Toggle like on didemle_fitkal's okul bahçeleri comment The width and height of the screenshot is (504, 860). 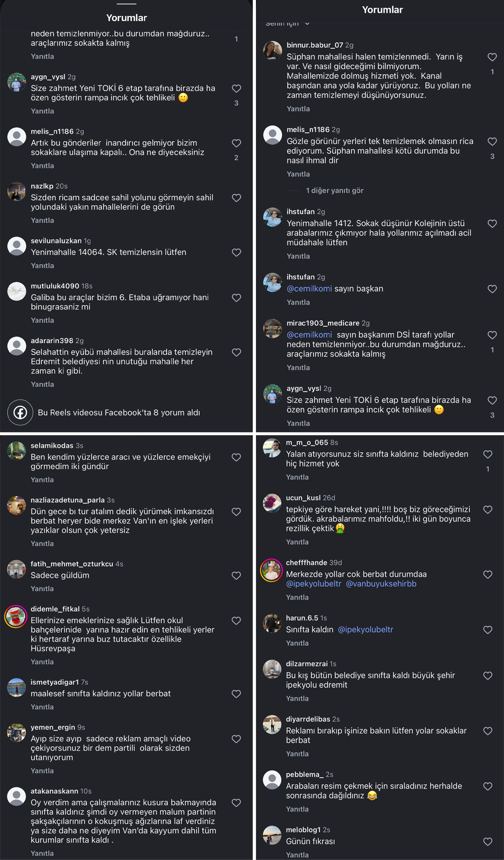[x=236, y=621]
